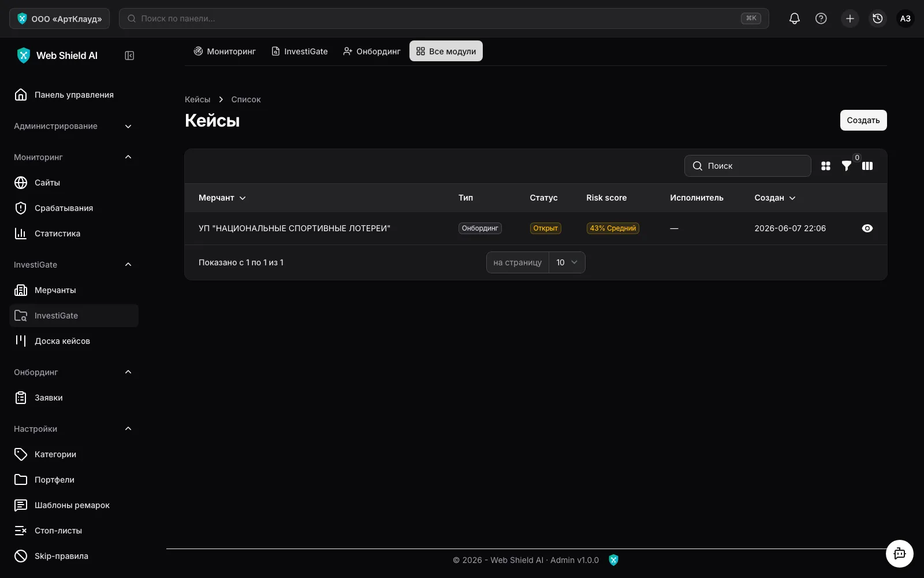Expand the Администрирование section
924x578 pixels.
click(x=74, y=126)
